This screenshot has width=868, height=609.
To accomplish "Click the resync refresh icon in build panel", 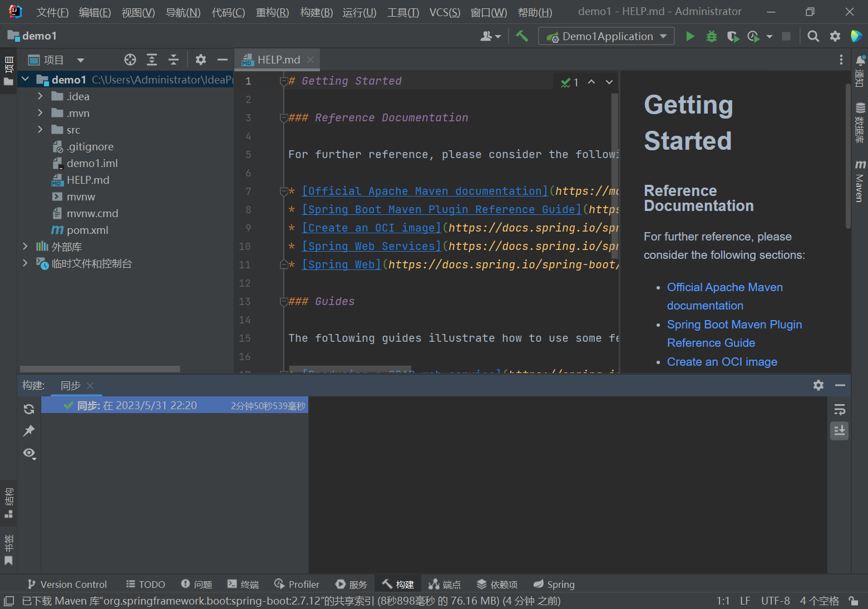I will tap(29, 409).
